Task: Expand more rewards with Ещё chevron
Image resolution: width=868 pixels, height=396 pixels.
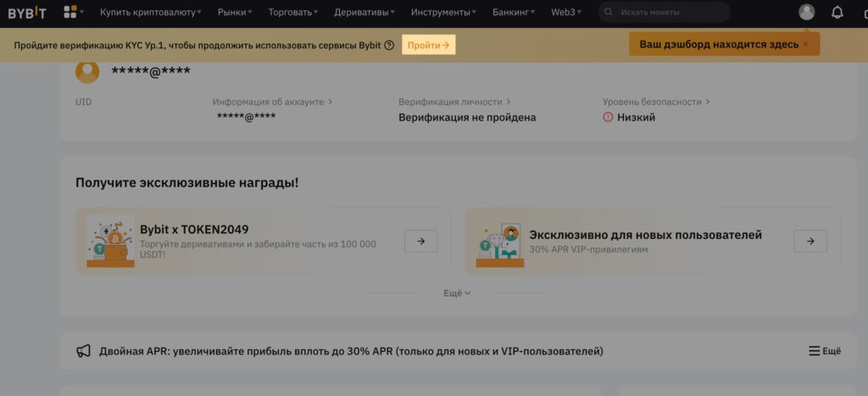Action: [x=457, y=293]
